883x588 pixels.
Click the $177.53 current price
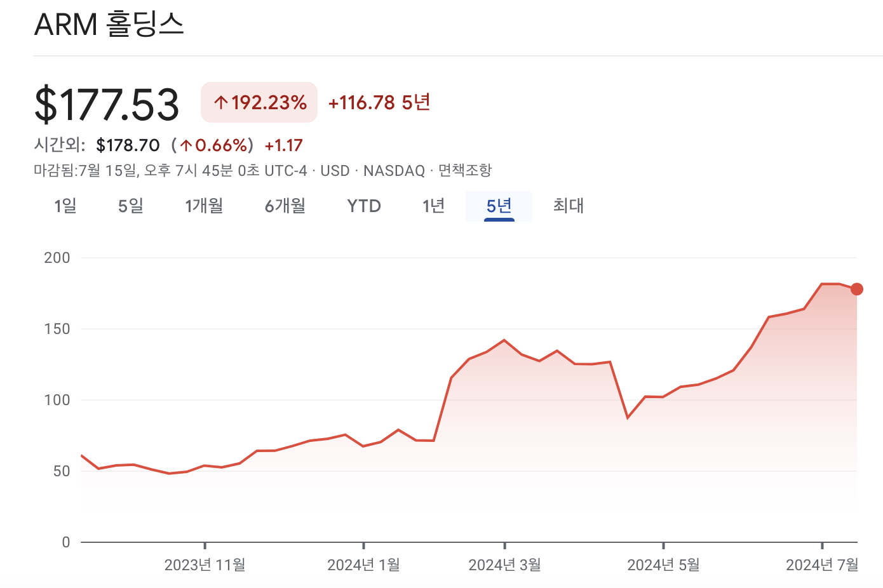107,104
